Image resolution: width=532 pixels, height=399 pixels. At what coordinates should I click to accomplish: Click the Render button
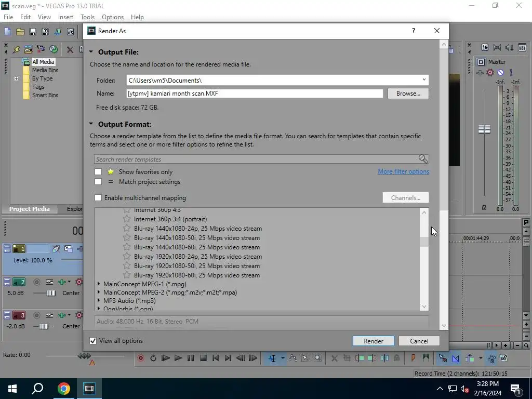[x=373, y=341]
